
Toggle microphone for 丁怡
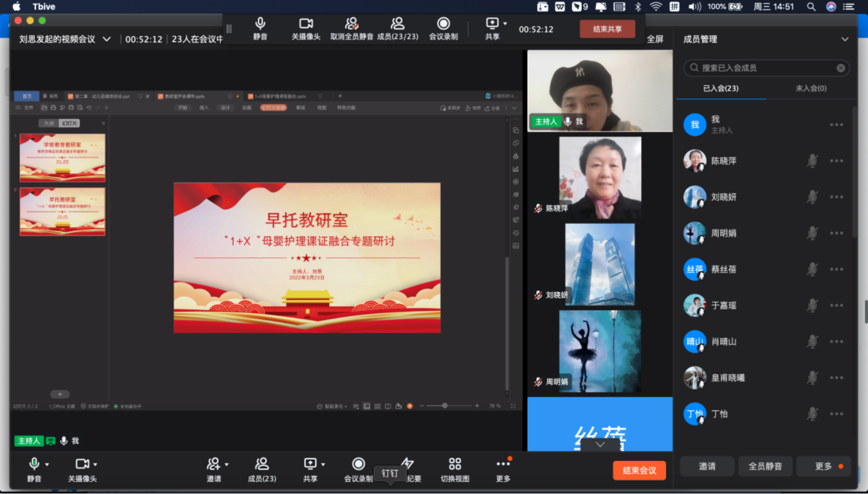pyautogui.click(x=812, y=414)
